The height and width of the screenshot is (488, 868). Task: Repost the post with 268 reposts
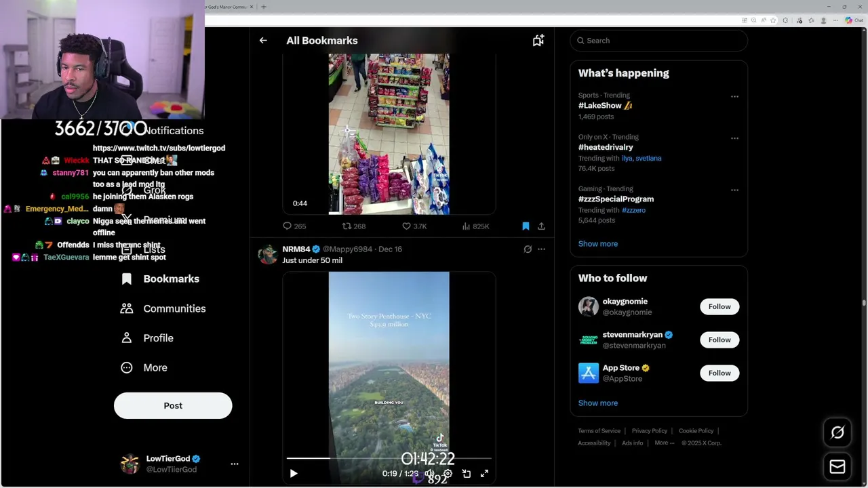(353, 226)
